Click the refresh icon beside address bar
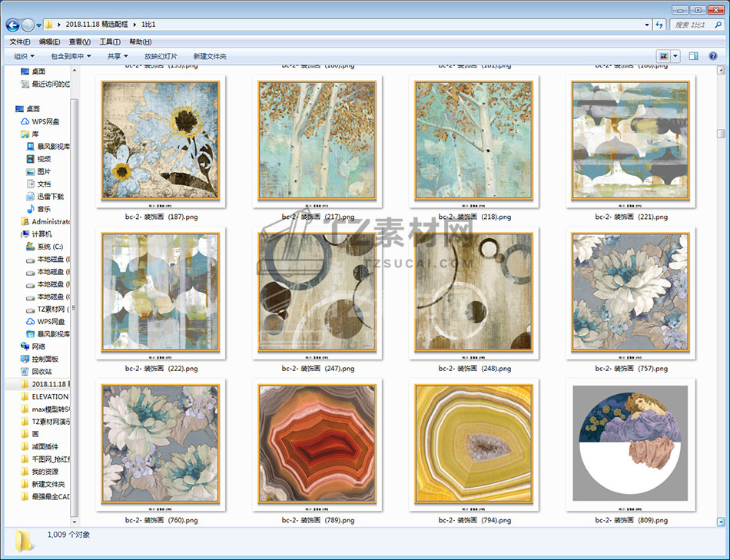This screenshot has height=560, width=730. pos(659,25)
